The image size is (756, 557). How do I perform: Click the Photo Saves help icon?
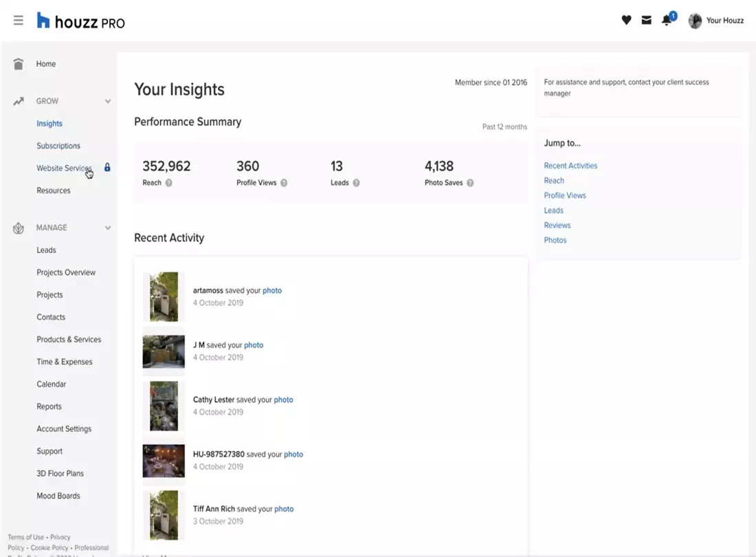coord(470,183)
